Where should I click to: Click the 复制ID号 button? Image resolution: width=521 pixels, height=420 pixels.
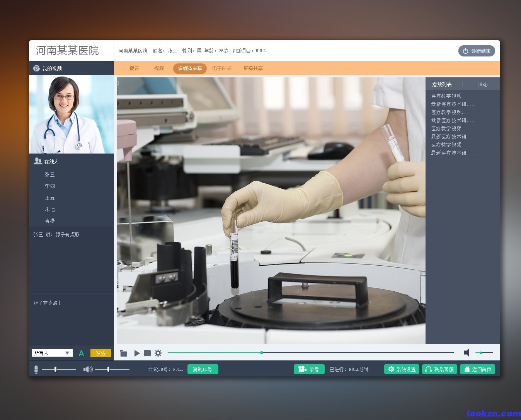coord(203,369)
